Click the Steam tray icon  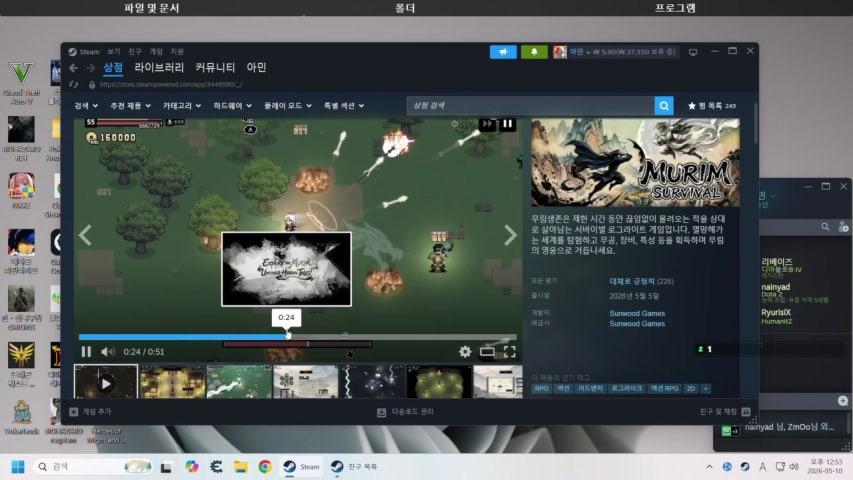pyautogui.click(x=745, y=467)
